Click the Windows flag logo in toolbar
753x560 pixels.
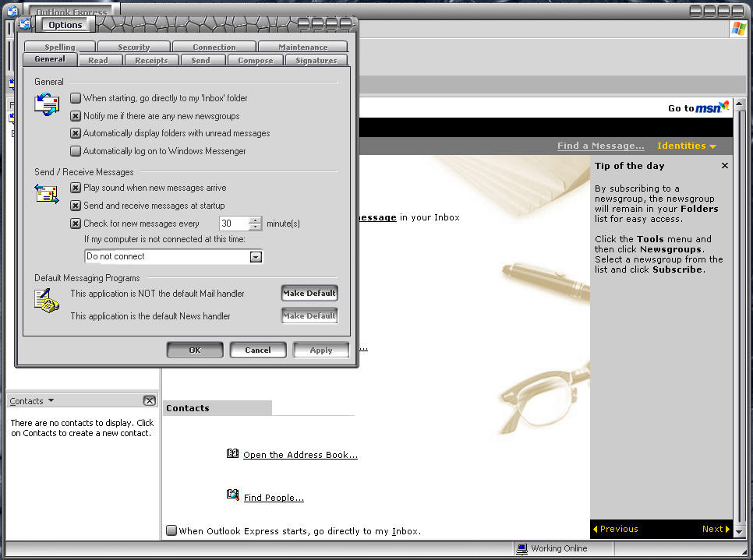click(739, 29)
